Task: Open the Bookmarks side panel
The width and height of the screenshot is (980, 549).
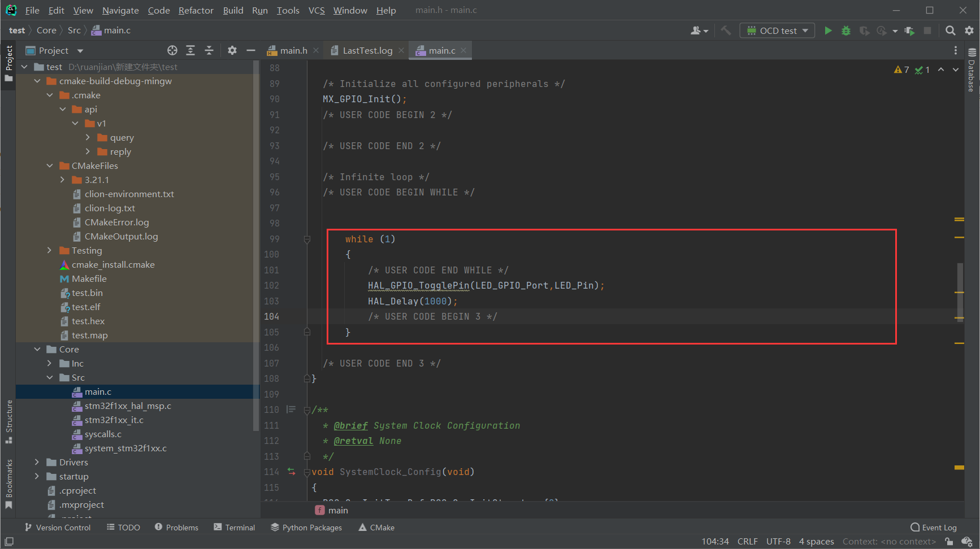Action: click(8, 484)
